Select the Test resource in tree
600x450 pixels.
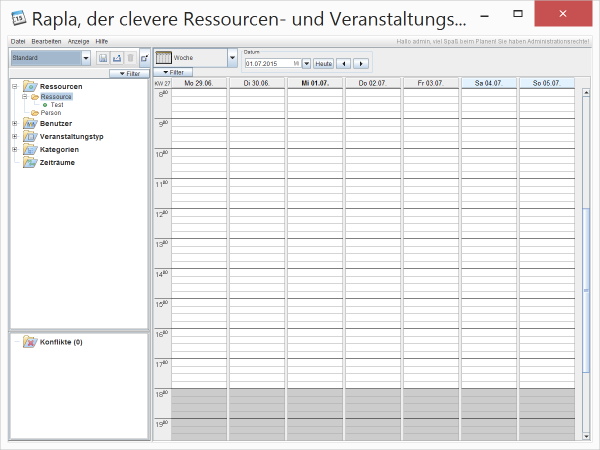(57, 105)
